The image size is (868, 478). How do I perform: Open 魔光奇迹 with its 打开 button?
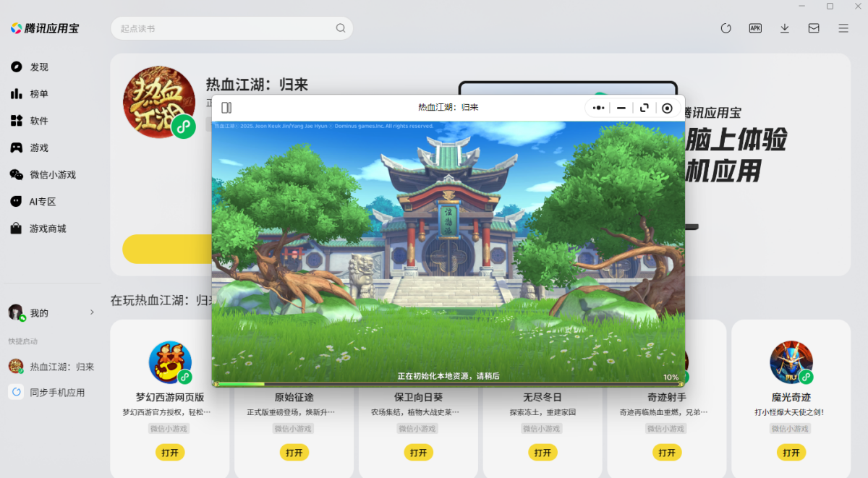tap(791, 452)
